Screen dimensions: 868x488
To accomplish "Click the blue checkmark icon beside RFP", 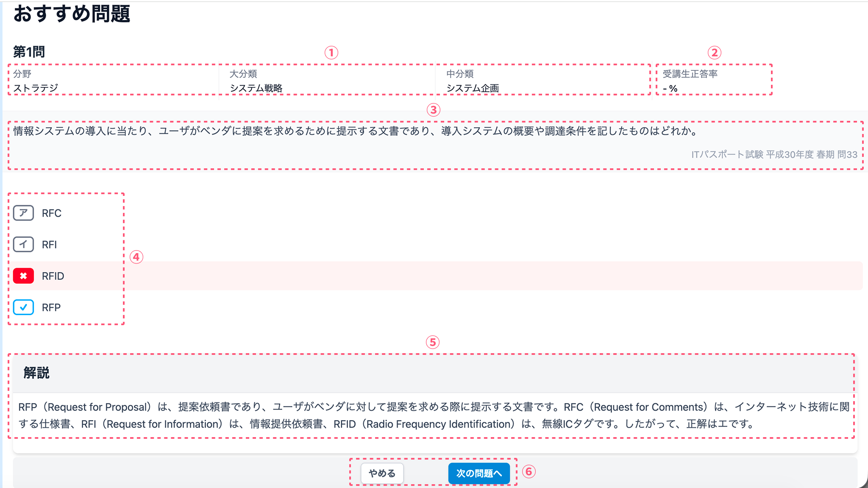I will tap(24, 307).
